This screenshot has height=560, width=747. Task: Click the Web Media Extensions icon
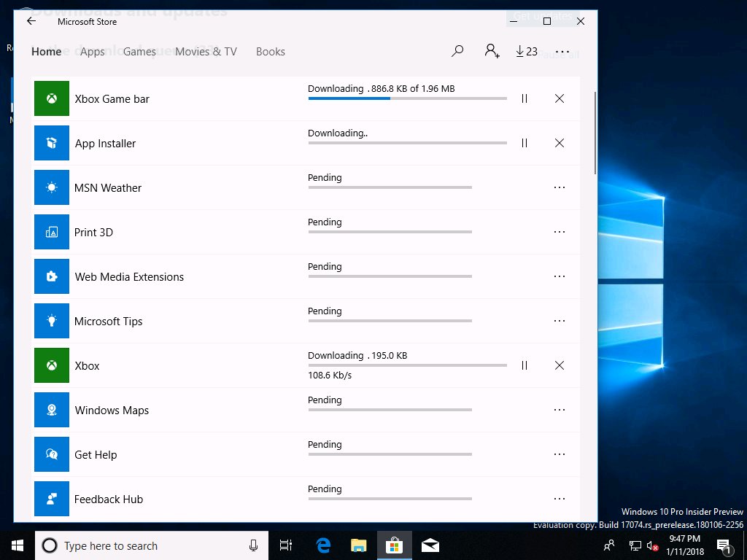pos(52,276)
